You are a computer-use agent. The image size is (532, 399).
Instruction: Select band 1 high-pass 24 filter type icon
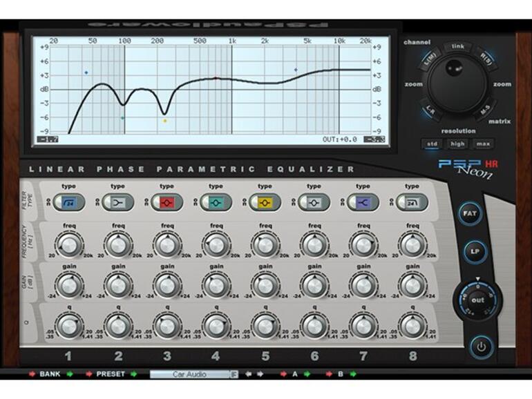click(x=69, y=203)
